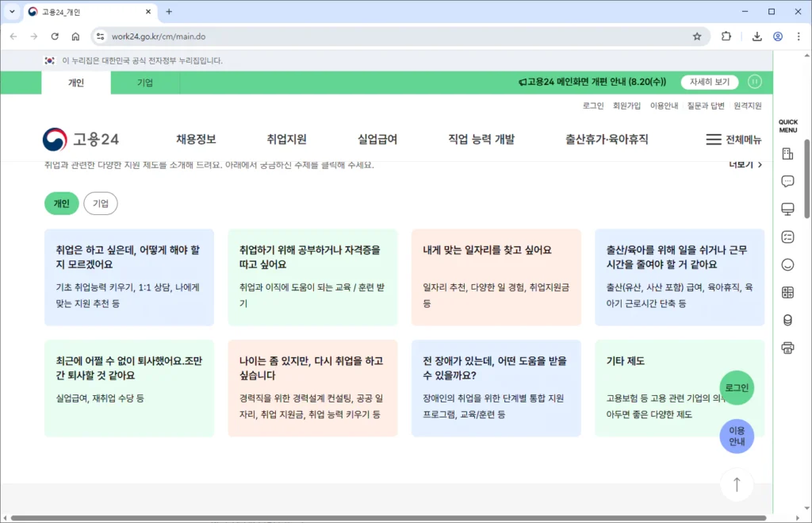Open the chat consultation icon in Quick Menu

click(x=787, y=181)
